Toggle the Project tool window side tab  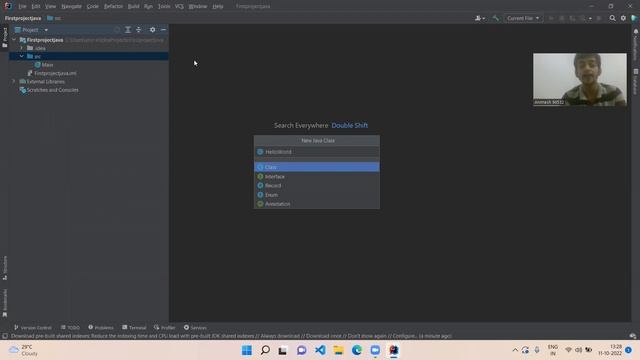(x=5, y=38)
